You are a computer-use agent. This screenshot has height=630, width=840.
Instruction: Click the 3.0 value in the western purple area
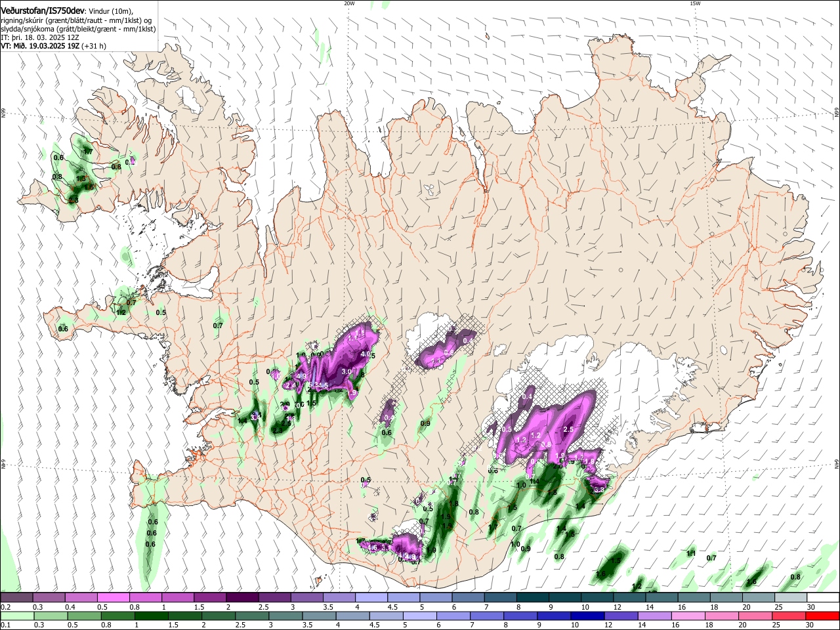(x=347, y=371)
